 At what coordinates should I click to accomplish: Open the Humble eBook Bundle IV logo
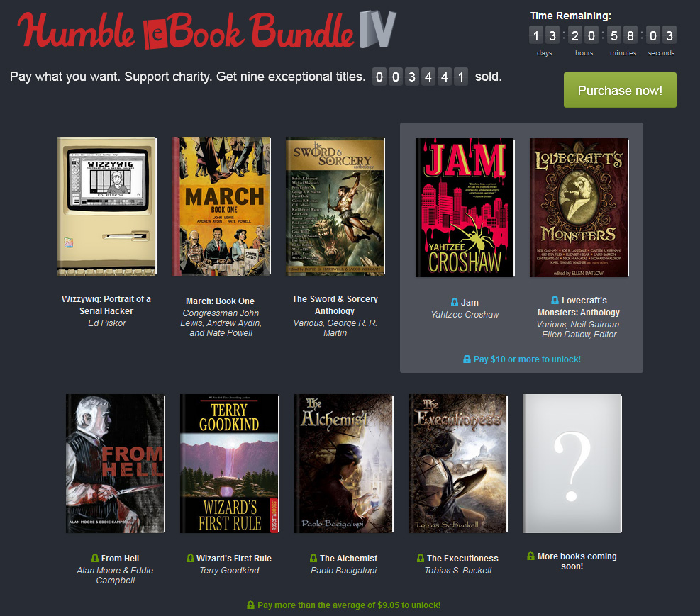click(206, 30)
